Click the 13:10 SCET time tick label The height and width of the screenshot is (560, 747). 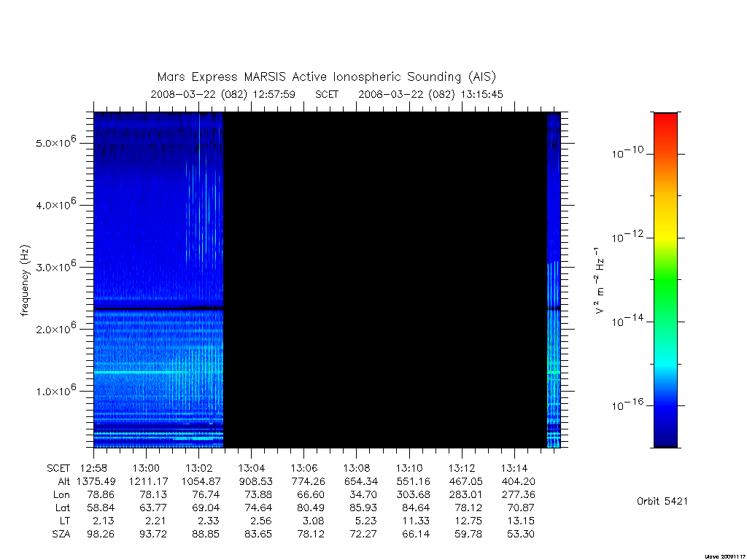click(x=409, y=468)
